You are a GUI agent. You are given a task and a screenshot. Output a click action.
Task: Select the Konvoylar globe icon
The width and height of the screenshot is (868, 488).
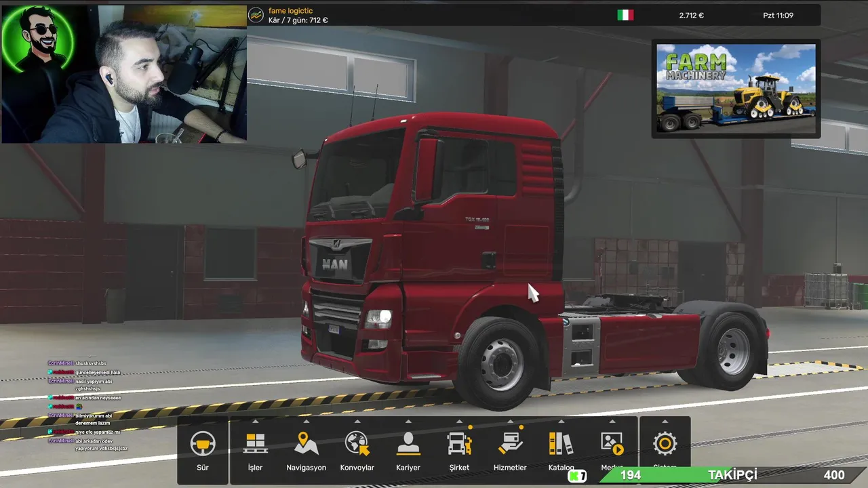357,444
